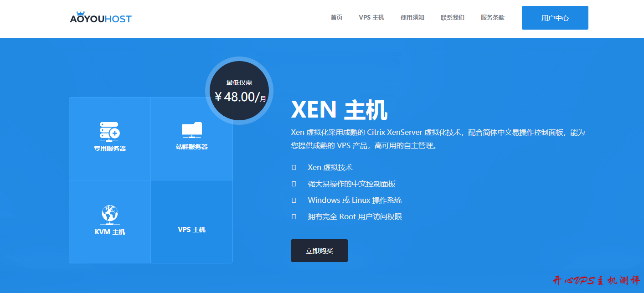Click the folder icon for 站群服务器

[x=191, y=130]
